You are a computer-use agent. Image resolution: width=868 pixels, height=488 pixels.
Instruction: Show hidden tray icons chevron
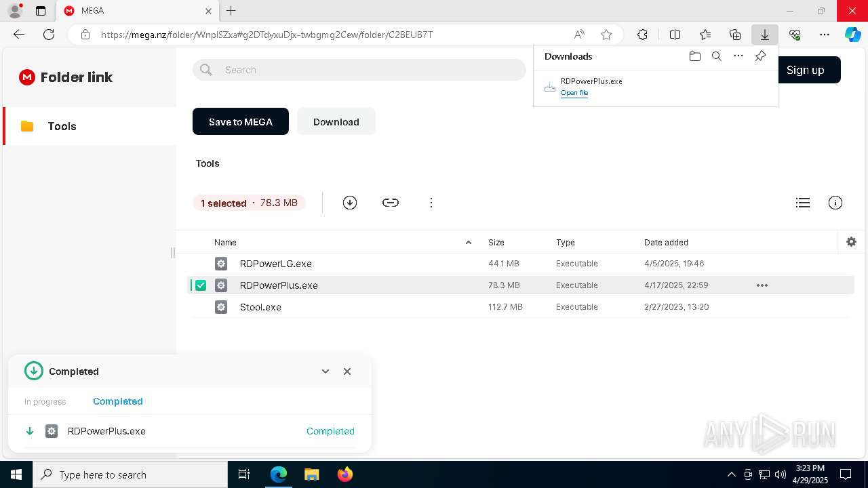(x=731, y=474)
